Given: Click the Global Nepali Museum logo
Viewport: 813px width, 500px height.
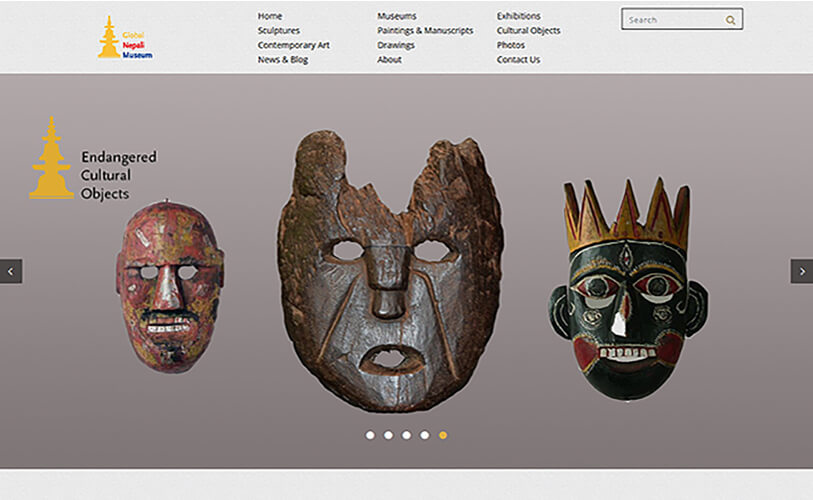Looking at the screenshot, I should [124, 37].
